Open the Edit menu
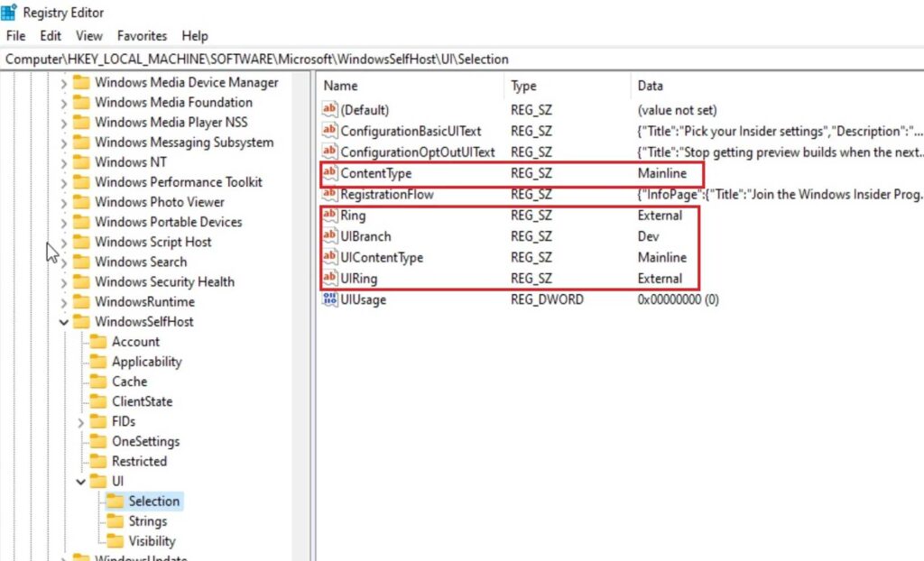Screen dimensions: 924x561 [51, 36]
